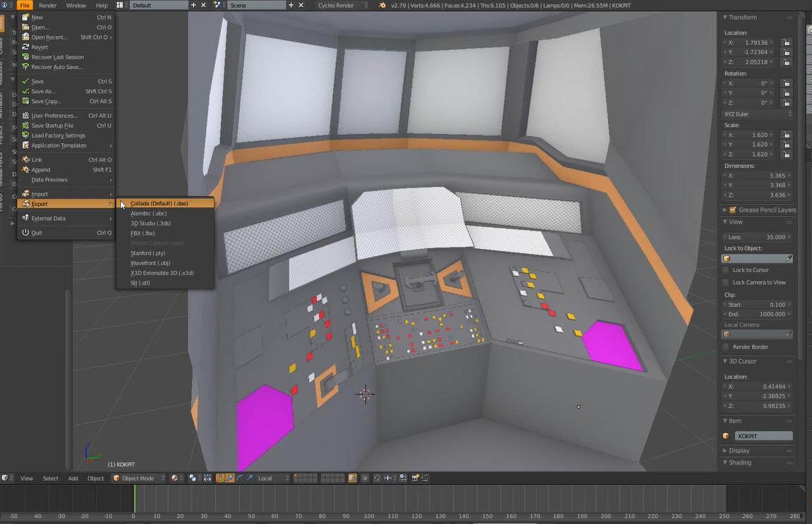Enable the Lock Camera to View checkbox
Viewport: 812px width, 524px height.
tap(726, 282)
